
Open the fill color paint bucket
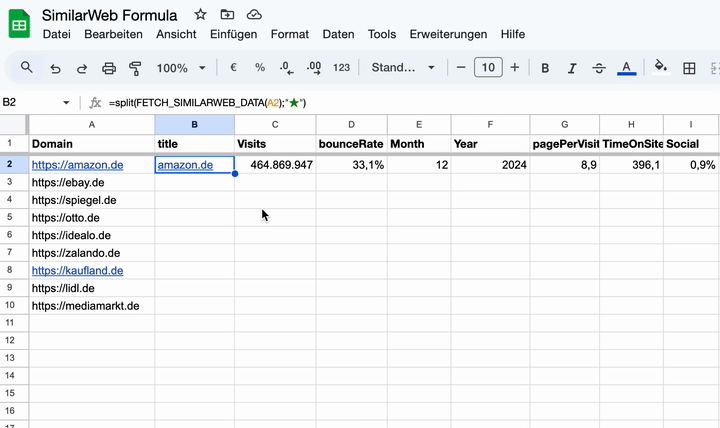tap(661, 67)
